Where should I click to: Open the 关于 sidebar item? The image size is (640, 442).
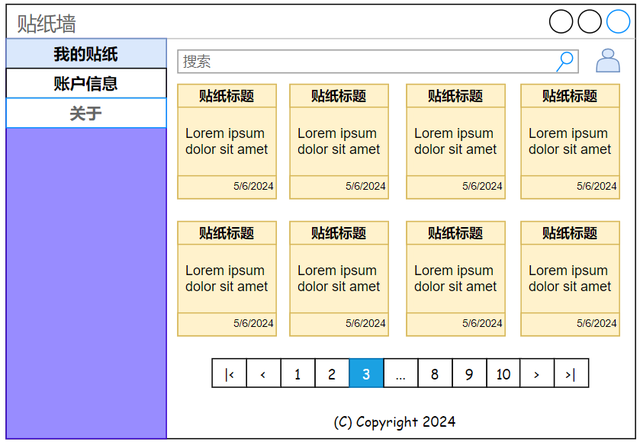[x=86, y=113]
